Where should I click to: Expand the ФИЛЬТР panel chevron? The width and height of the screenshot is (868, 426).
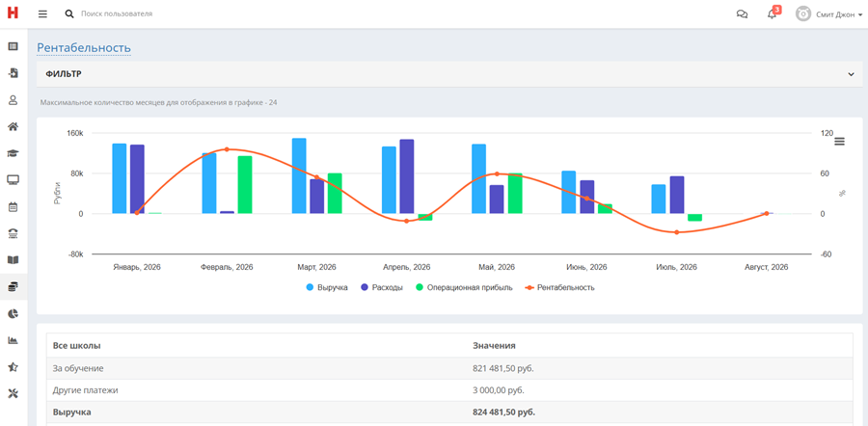(x=852, y=74)
